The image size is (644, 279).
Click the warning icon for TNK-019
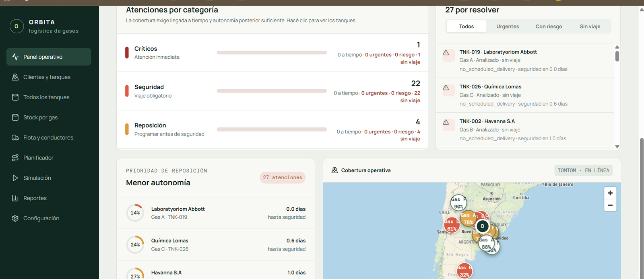tap(446, 53)
